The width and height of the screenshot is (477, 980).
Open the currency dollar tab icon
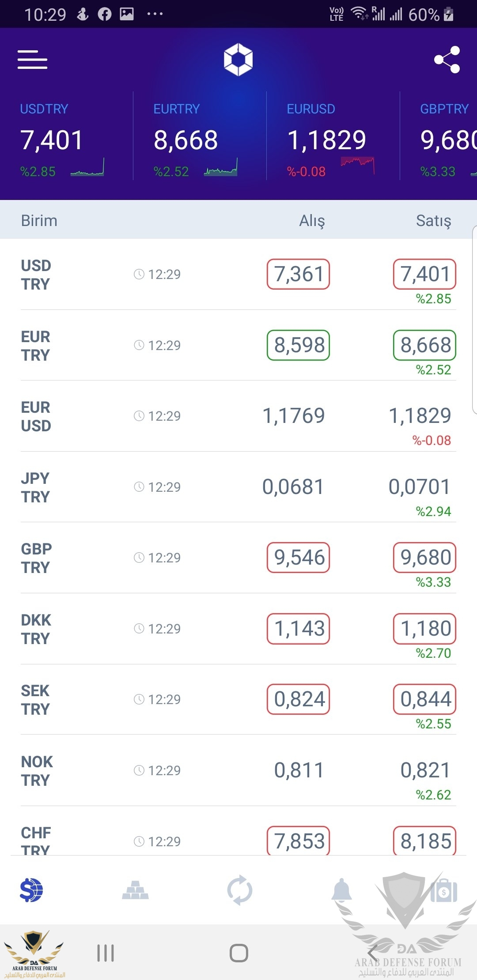pyautogui.click(x=31, y=890)
